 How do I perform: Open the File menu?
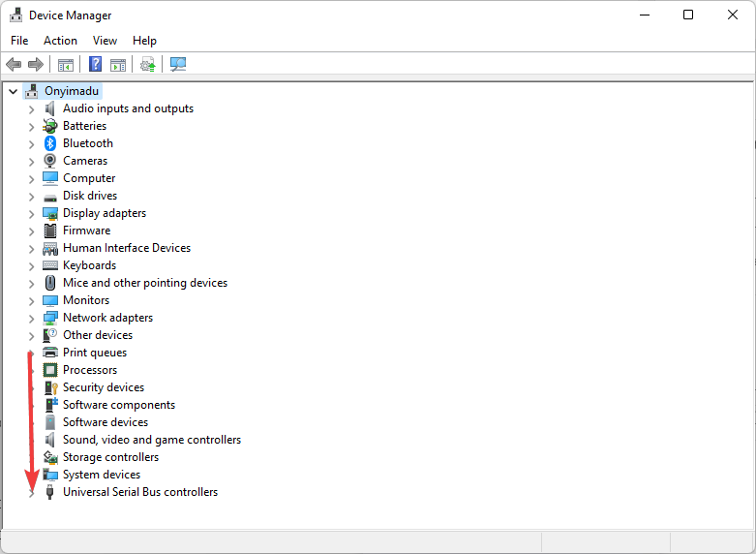click(19, 41)
